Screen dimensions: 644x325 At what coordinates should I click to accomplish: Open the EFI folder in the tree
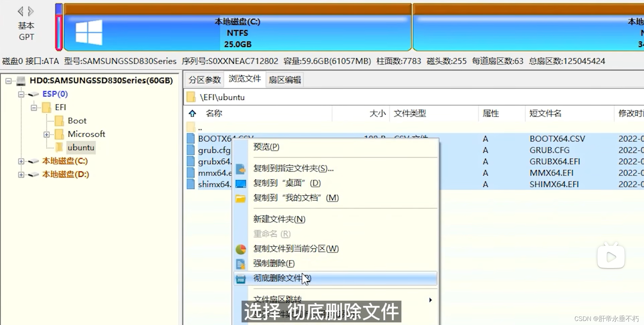(x=61, y=107)
